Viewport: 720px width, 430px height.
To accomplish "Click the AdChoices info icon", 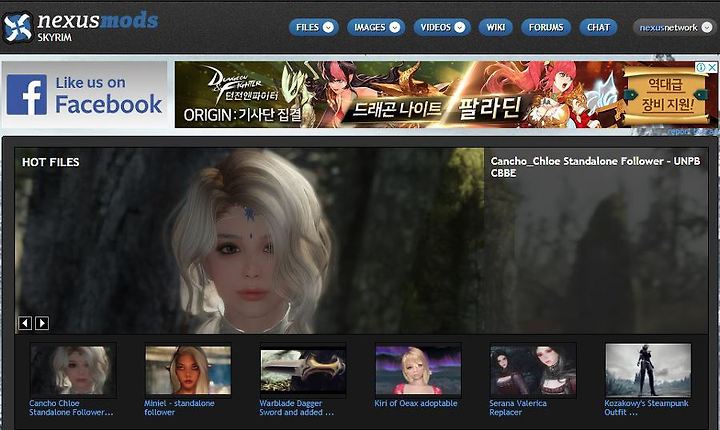I will 701,68.
